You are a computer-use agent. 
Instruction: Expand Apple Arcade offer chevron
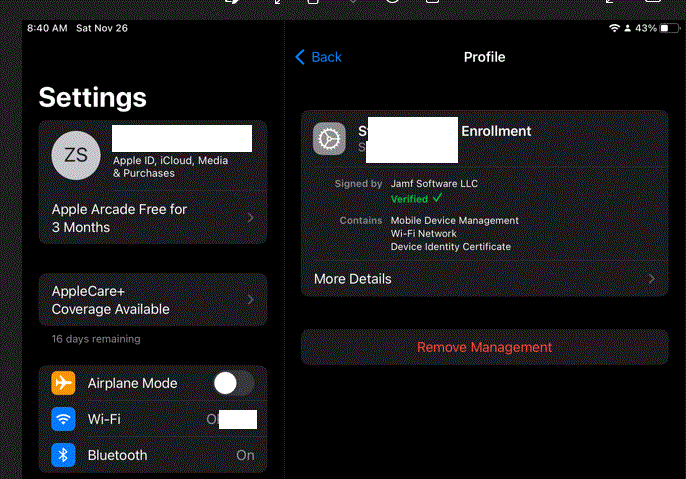coord(251,217)
